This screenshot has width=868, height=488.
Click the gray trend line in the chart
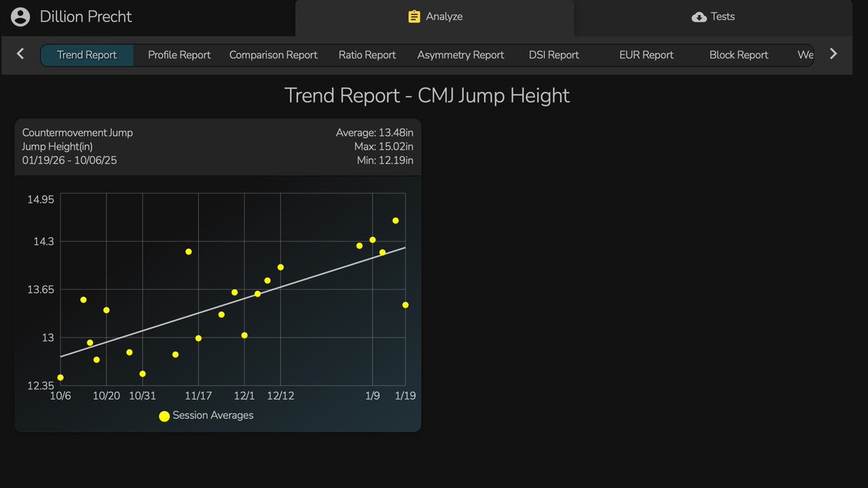(x=233, y=301)
